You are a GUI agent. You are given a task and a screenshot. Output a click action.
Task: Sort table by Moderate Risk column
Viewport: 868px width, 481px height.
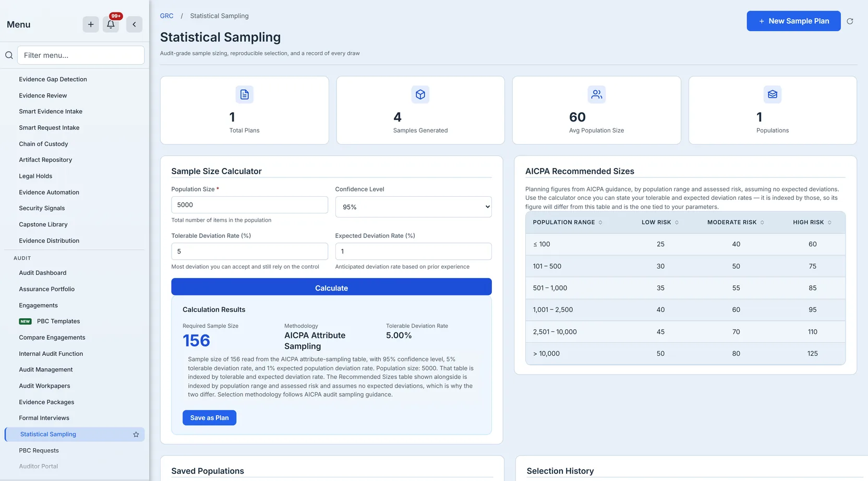pos(736,222)
